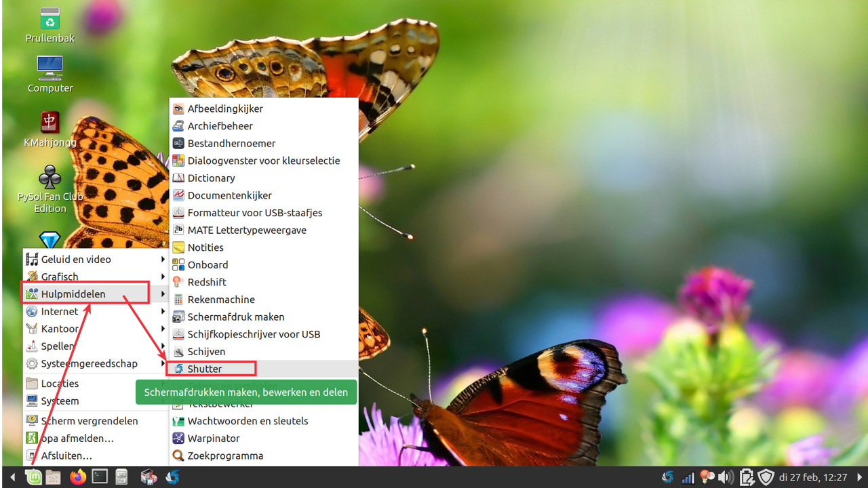Open the Terminal from the panel

(100, 477)
